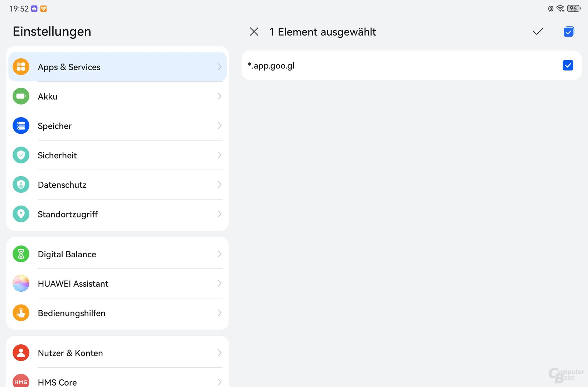The image size is (588, 387).
Task: Open the Akku settings entry
Action: (117, 96)
